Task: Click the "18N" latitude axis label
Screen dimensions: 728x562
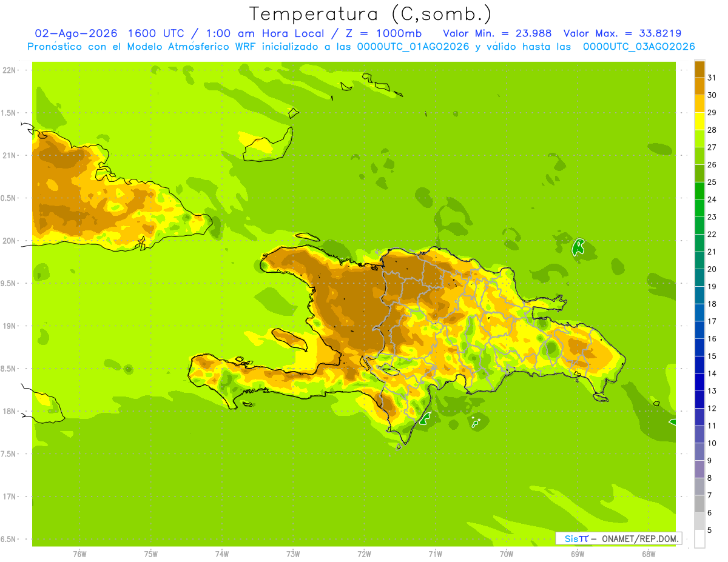Action: (x=9, y=412)
